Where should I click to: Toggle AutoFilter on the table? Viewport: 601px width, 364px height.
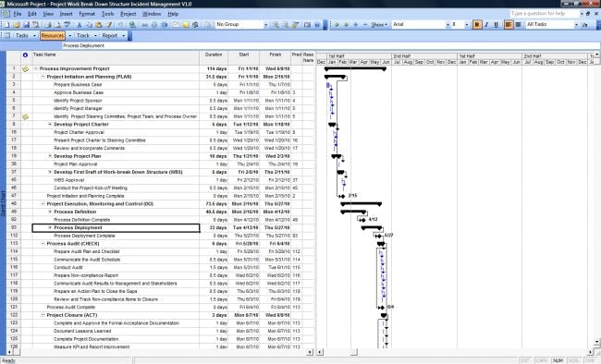[585, 25]
